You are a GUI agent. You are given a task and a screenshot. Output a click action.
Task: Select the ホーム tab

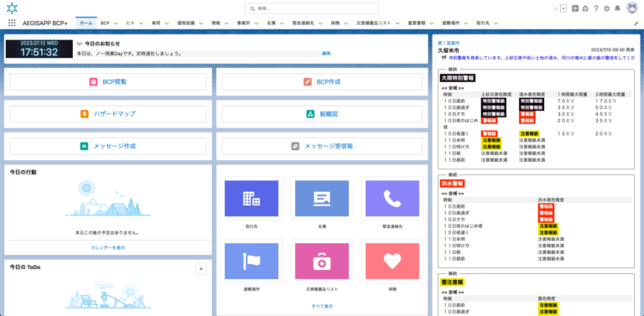86,23
